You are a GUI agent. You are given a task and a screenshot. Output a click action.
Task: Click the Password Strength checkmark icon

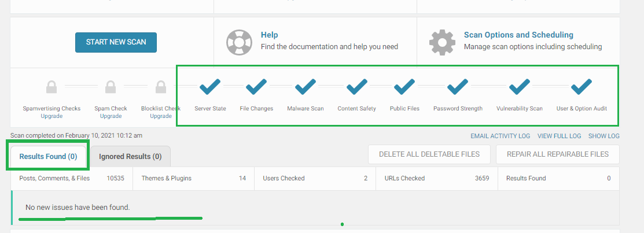pos(458,87)
